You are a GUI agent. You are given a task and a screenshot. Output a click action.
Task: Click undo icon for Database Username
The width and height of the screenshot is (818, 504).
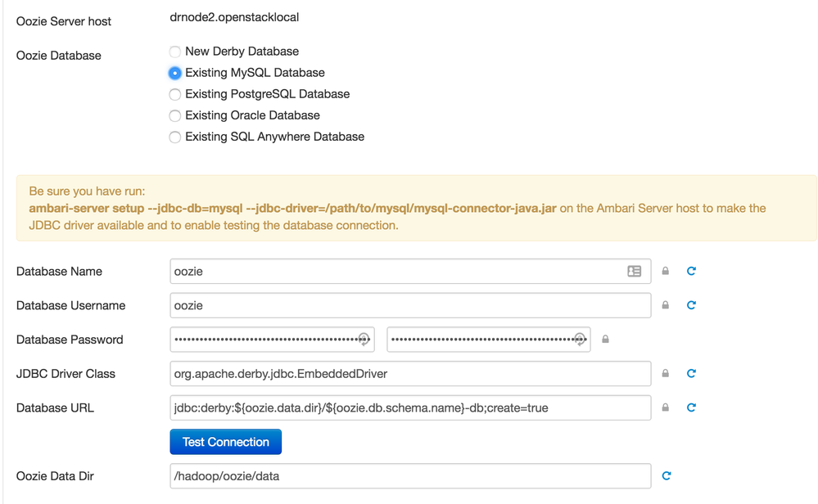[x=691, y=305]
